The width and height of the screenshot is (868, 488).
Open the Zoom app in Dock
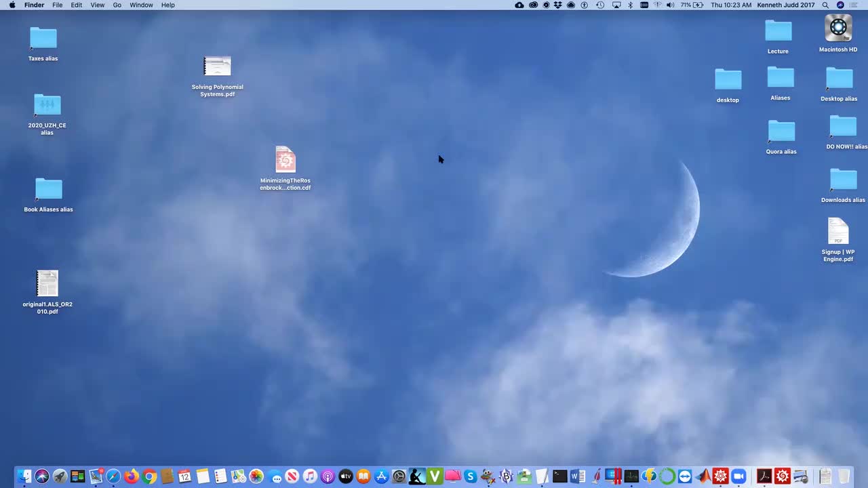click(x=738, y=476)
